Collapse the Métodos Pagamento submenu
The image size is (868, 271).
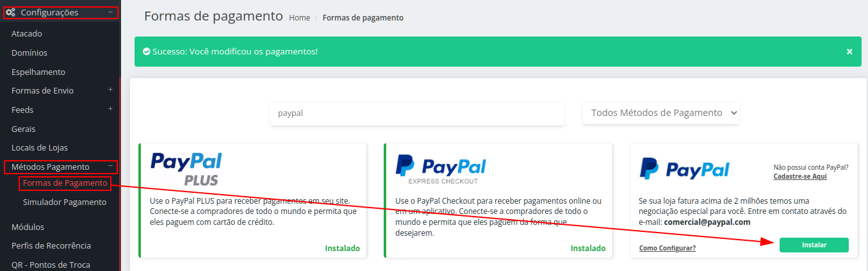[110, 167]
